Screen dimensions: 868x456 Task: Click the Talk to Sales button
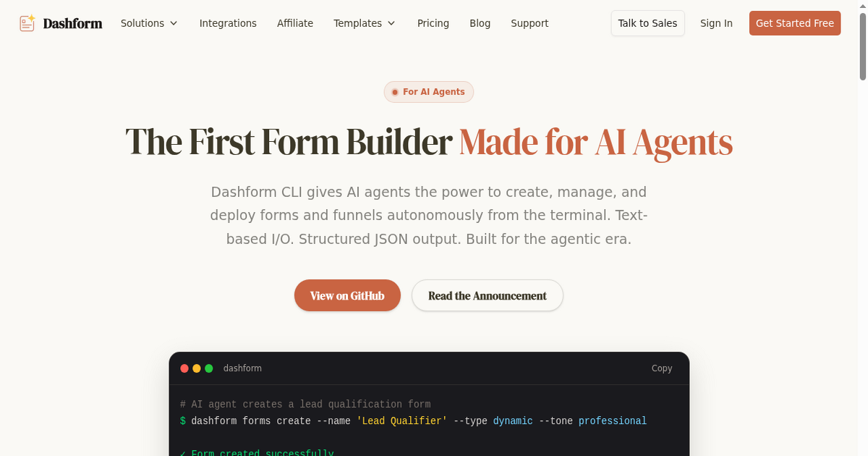click(x=647, y=23)
